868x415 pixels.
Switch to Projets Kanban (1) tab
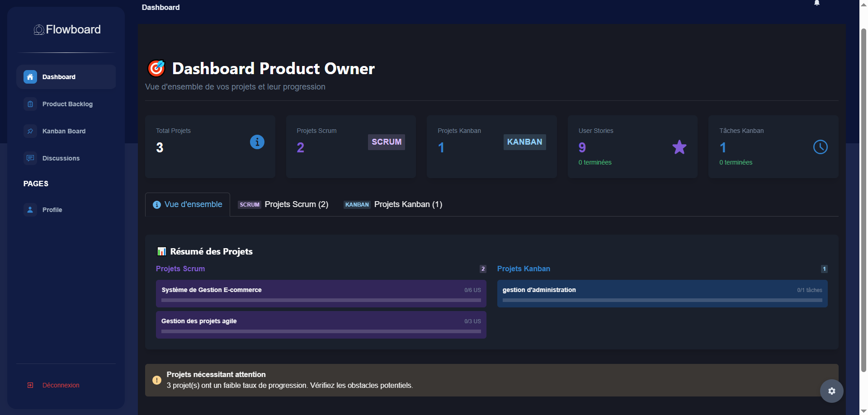coord(393,204)
